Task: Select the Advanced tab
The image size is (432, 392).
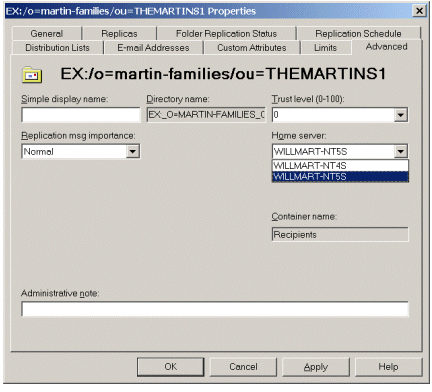Action: (x=387, y=47)
